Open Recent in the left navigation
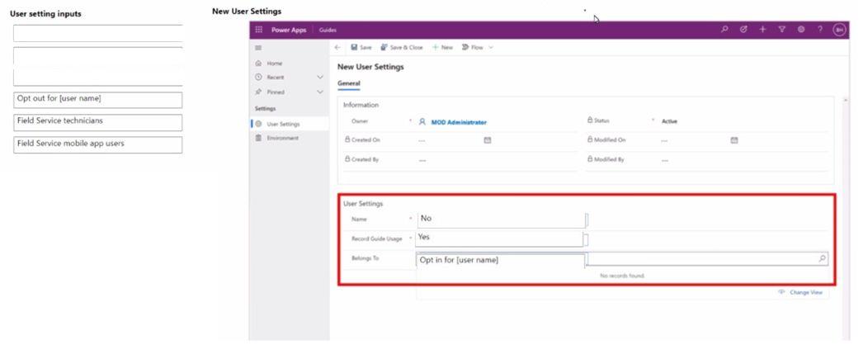The image size is (868, 359). coord(275,78)
